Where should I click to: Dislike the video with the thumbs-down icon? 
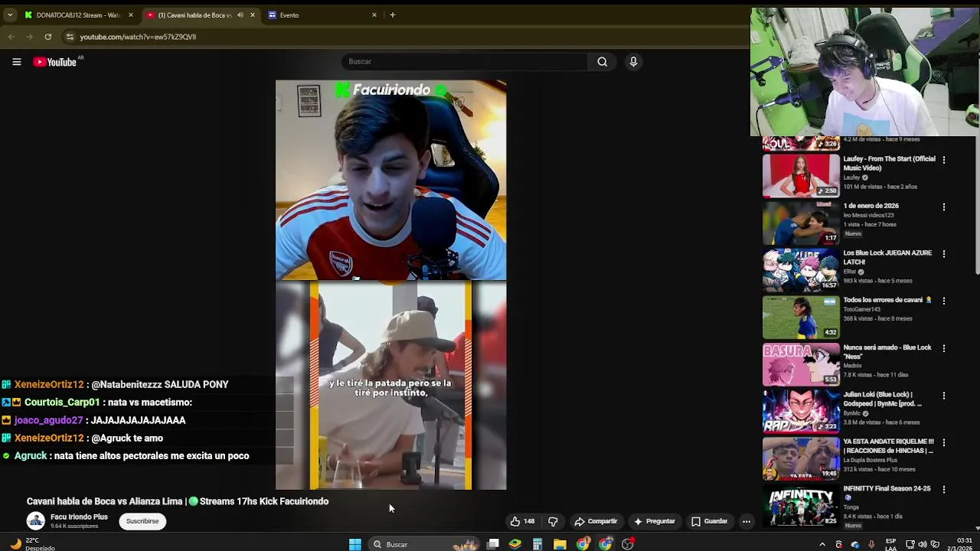point(553,521)
